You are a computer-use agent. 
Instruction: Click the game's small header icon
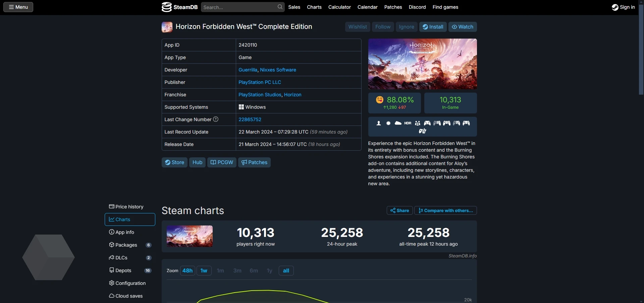click(x=167, y=27)
